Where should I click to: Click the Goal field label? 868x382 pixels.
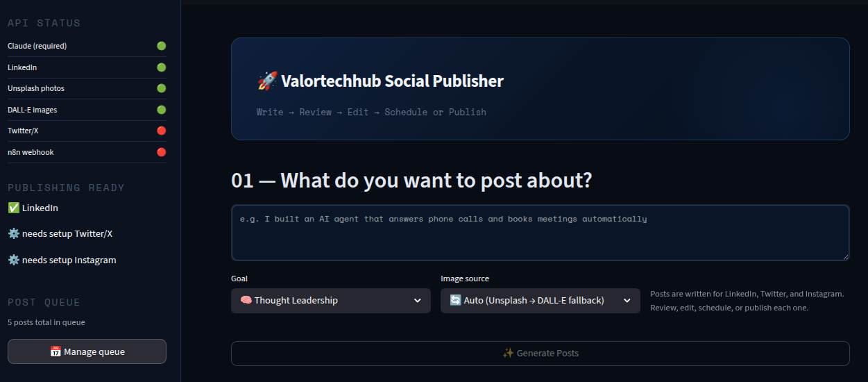239,279
